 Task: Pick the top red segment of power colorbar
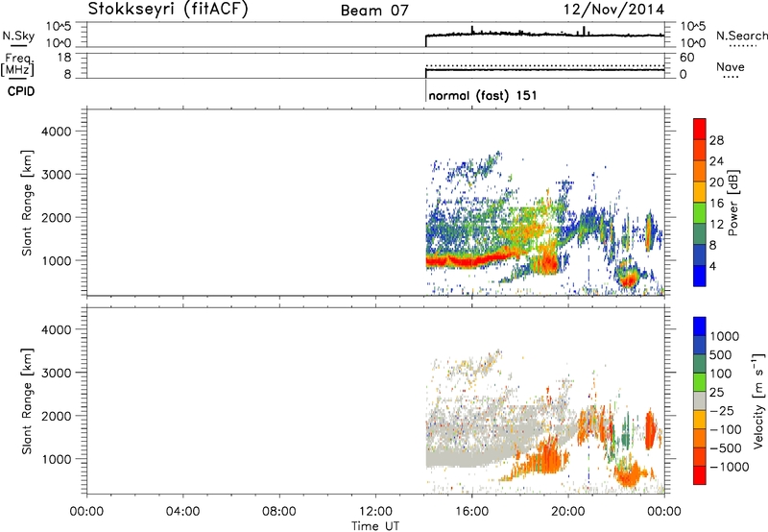coord(700,130)
